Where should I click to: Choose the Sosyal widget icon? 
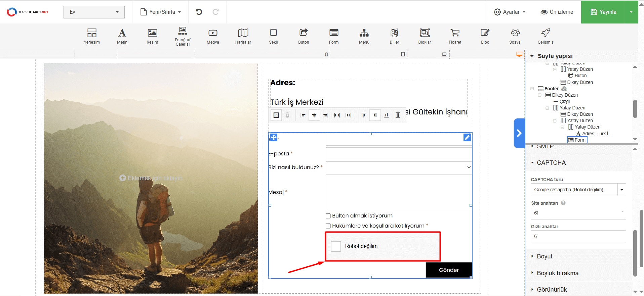pyautogui.click(x=515, y=36)
